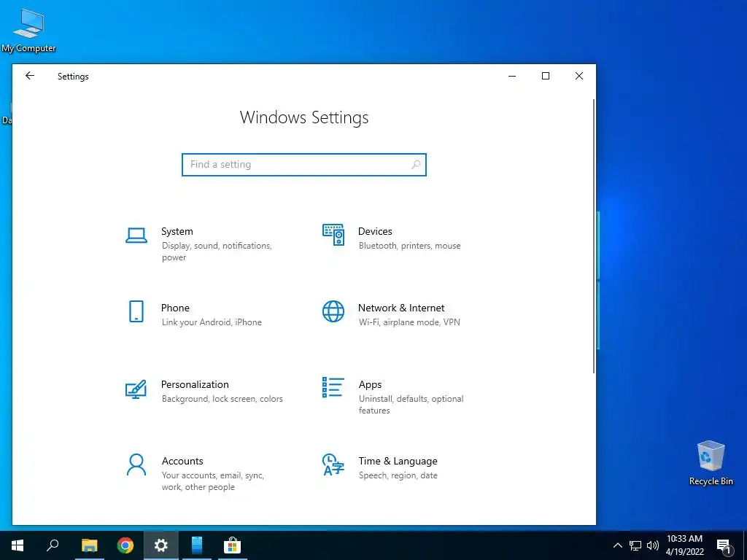Viewport: 747px width, 560px height.
Task: Click "Display, sound, notifications, power" description
Action: click(217, 252)
